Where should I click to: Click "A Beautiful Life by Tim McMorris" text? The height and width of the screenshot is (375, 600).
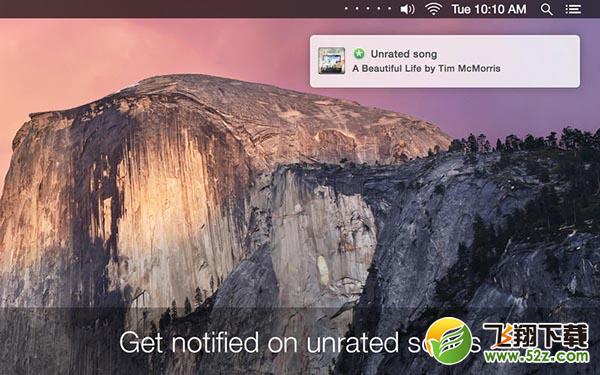[426, 68]
